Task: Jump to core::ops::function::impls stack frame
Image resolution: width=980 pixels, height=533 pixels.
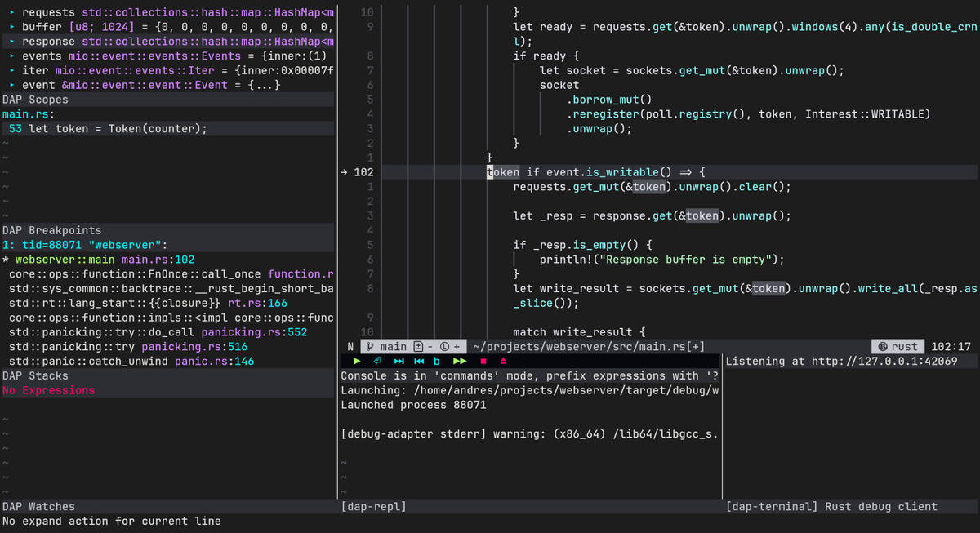Action: tap(171, 318)
